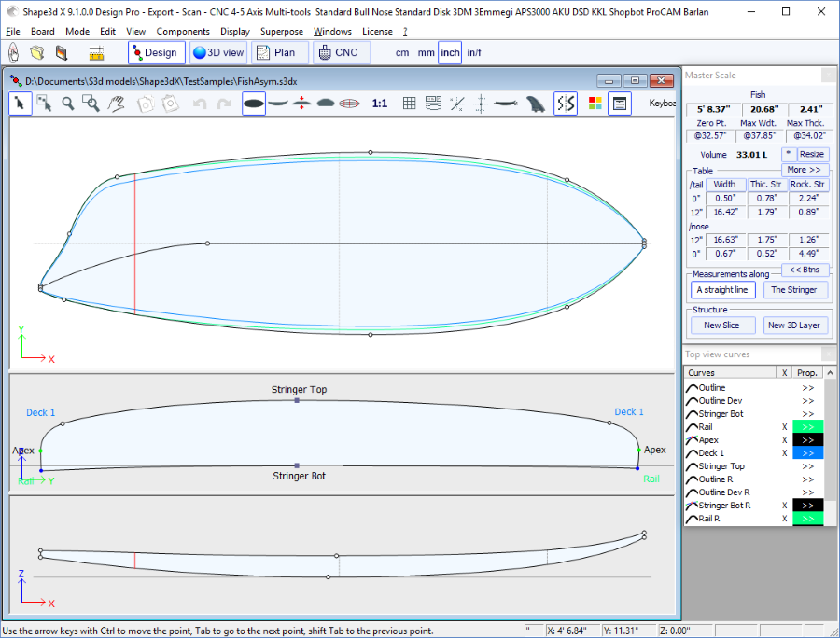Select inch as measurement unit
The width and height of the screenshot is (840, 638).
(x=450, y=53)
